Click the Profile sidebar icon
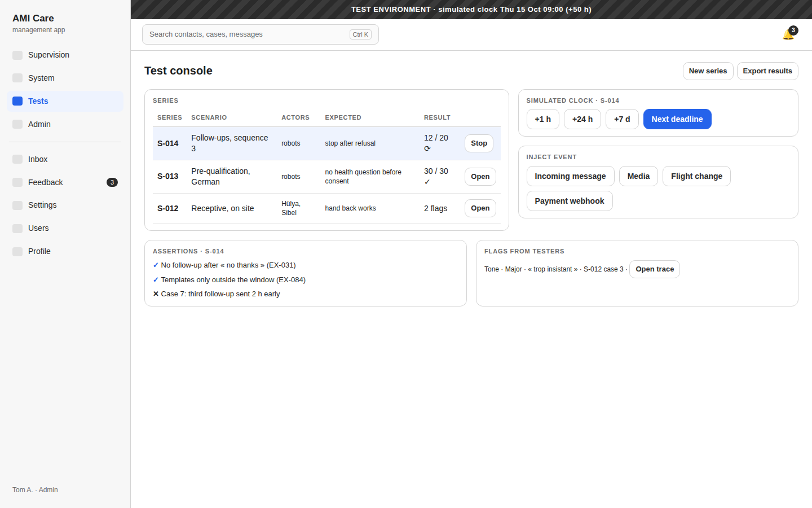The image size is (812, 508). click(17, 251)
